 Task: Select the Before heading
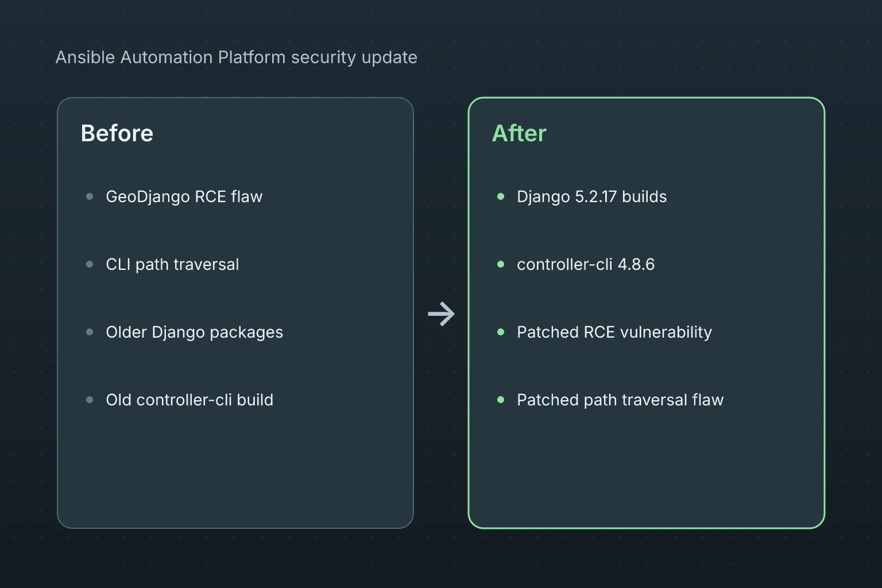(117, 133)
